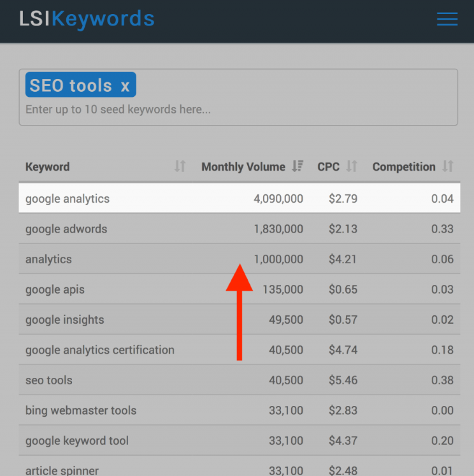
Task: Click the SEO tools tag label
Action: click(x=71, y=85)
